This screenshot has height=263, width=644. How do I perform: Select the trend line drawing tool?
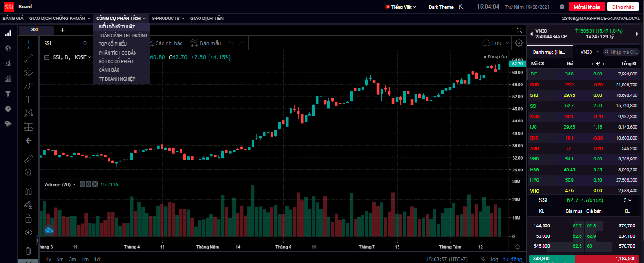pos(28,58)
